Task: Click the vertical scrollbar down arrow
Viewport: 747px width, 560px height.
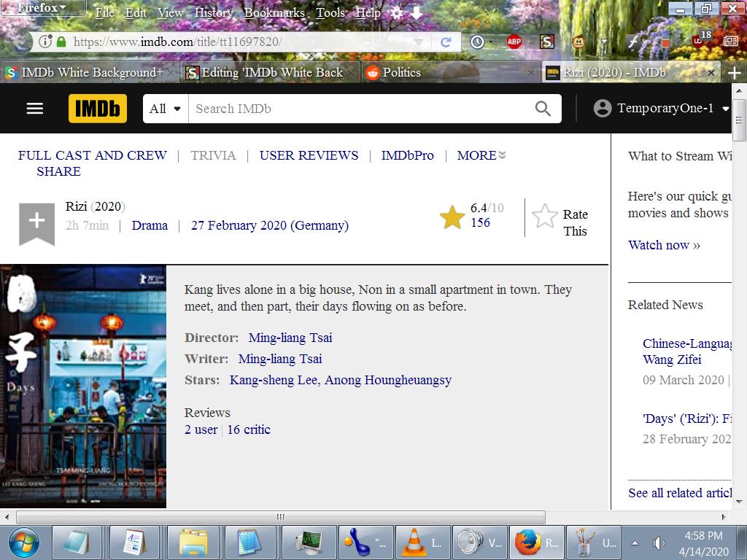Action: [x=739, y=502]
